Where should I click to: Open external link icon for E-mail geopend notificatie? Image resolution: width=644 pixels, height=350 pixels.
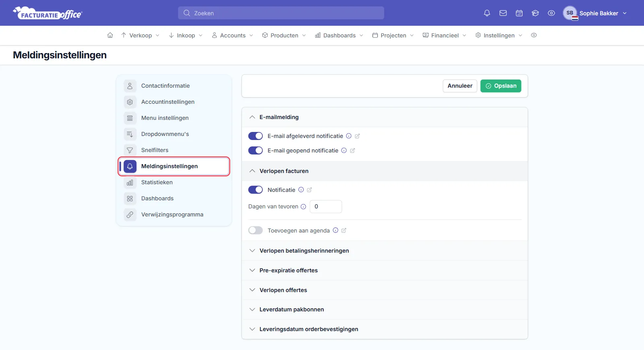point(353,150)
